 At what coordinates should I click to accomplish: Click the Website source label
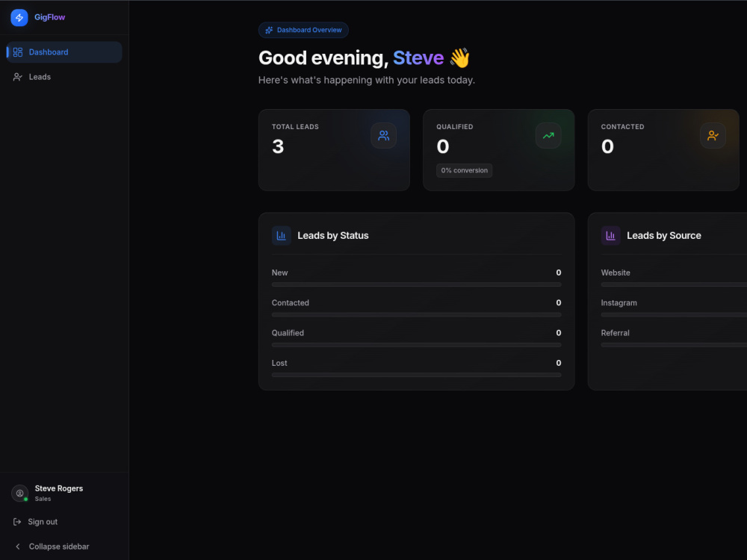616,273
